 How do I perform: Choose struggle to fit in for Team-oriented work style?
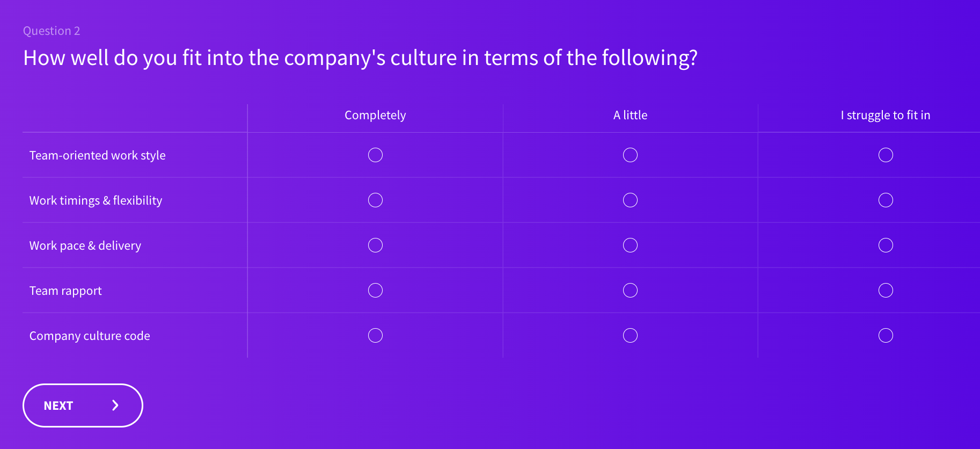click(886, 155)
